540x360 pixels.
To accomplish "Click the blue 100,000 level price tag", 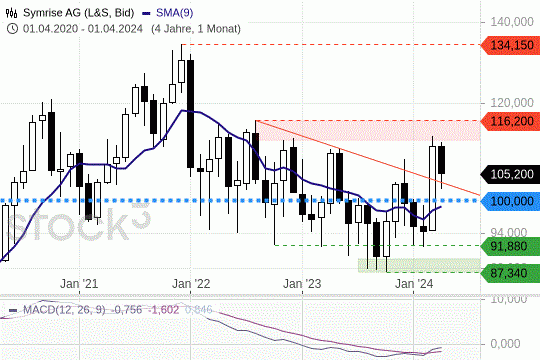I will [x=511, y=201].
